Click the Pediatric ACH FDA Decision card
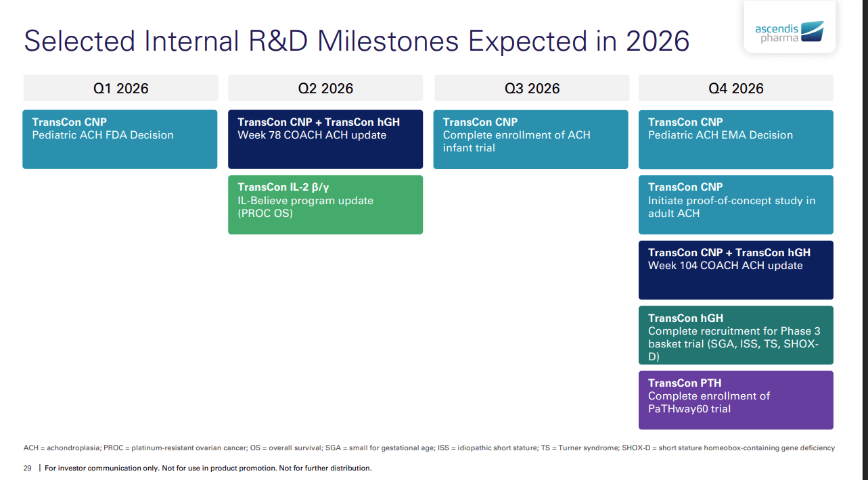This screenshot has height=480, width=868. coord(120,139)
